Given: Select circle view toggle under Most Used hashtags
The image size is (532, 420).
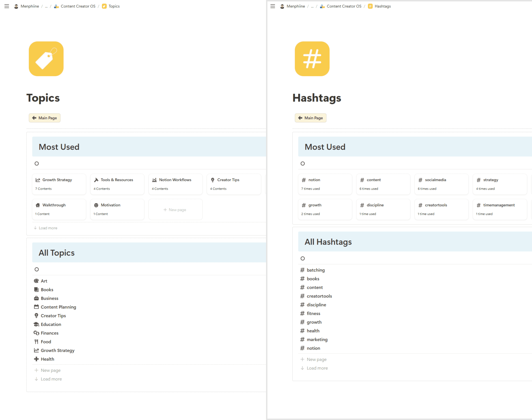Looking at the screenshot, I should click(x=303, y=164).
